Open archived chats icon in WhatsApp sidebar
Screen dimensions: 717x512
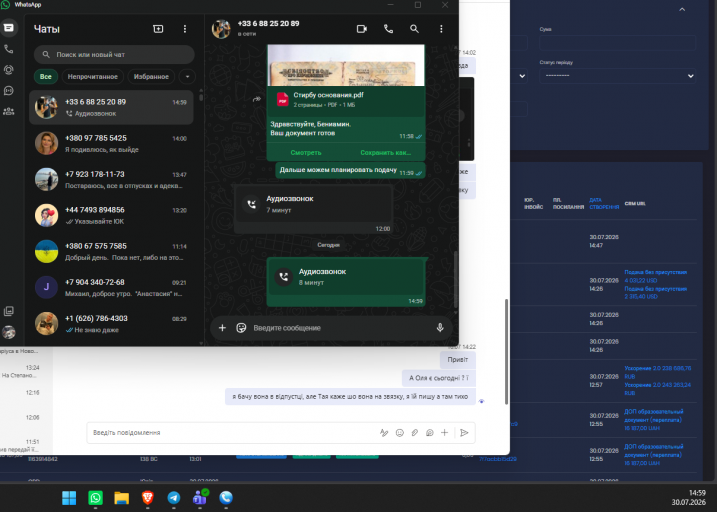coord(9,311)
